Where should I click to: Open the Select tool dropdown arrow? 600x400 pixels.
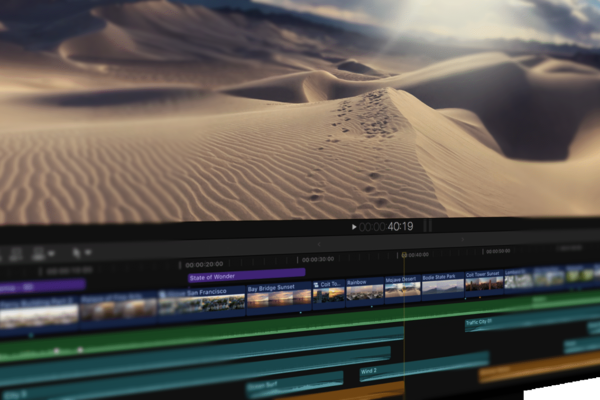[x=88, y=252]
